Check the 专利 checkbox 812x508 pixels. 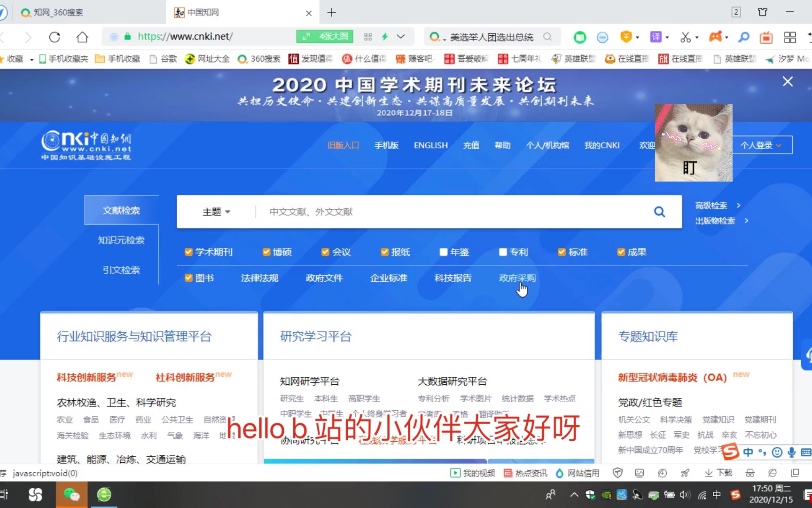coord(503,252)
